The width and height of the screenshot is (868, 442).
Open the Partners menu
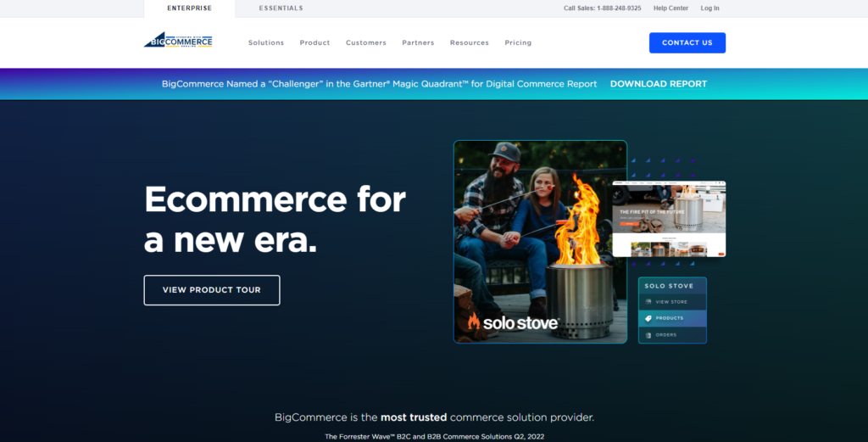pyautogui.click(x=418, y=42)
